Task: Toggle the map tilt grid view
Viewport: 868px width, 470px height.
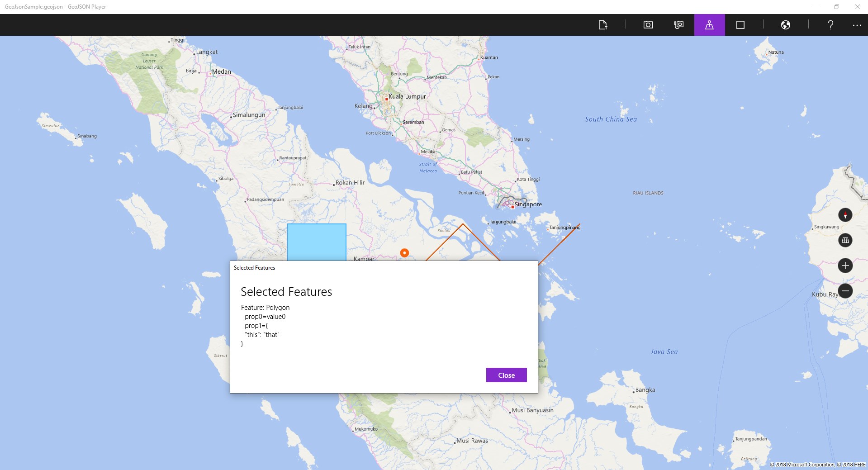Action: [x=845, y=240]
